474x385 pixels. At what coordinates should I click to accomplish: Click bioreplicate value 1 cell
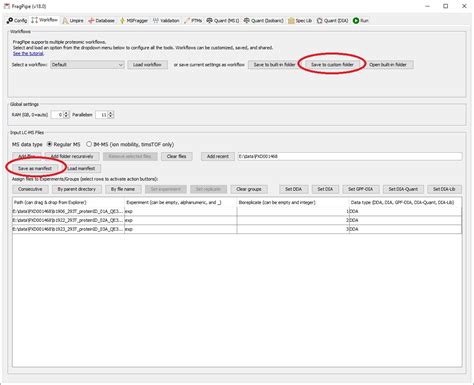(293, 211)
